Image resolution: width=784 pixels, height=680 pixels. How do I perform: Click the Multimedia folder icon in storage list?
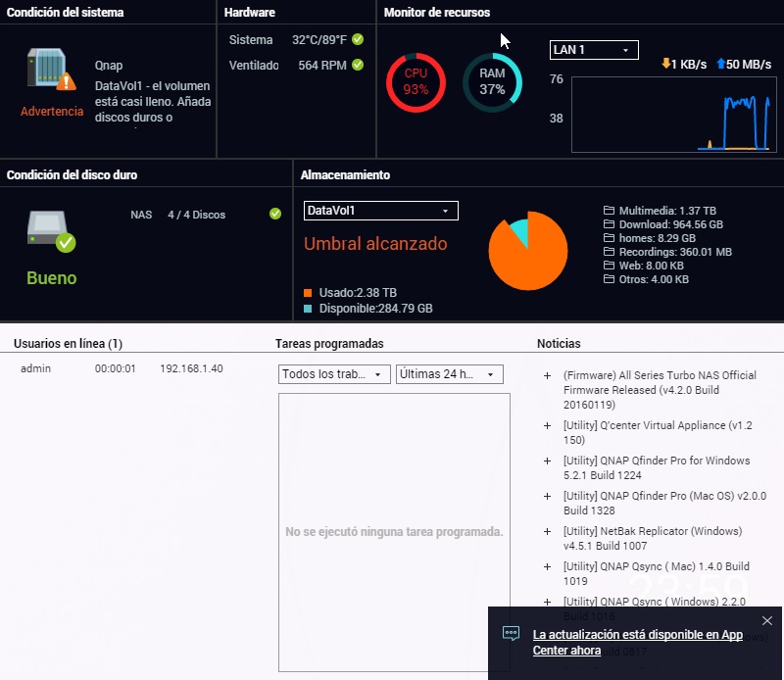click(609, 211)
